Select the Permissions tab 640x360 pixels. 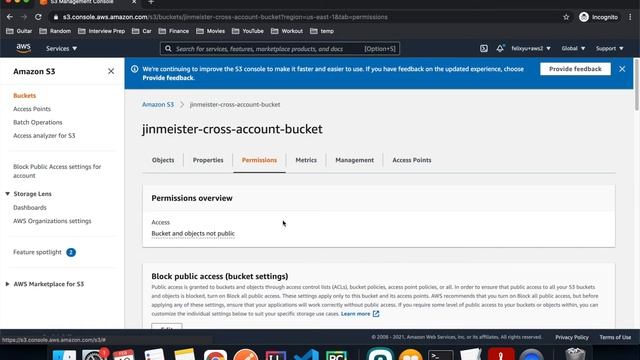click(x=259, y=160)
